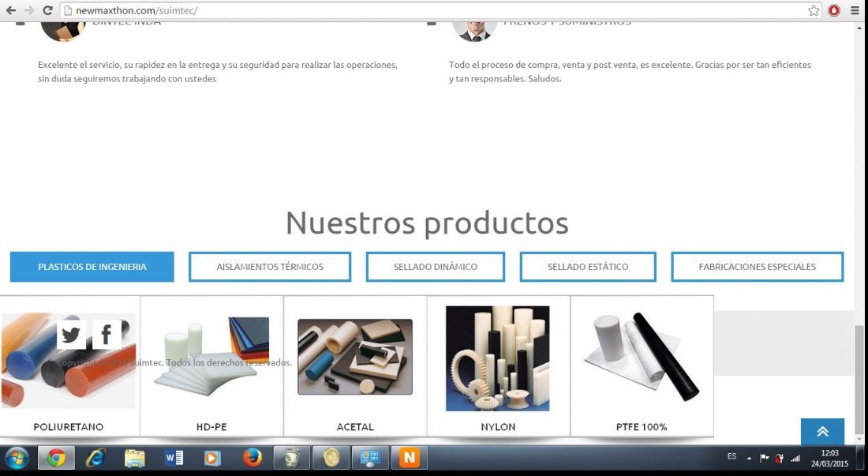This screenshot has height=476, width=868.
Task: Open the Sellado Dinámico tab
Action: coord(435,267)
